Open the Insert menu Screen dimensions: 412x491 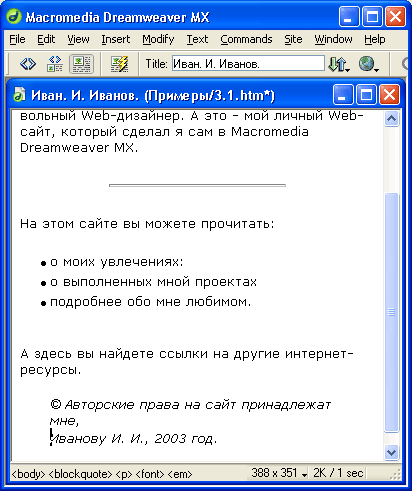(116, 39)
